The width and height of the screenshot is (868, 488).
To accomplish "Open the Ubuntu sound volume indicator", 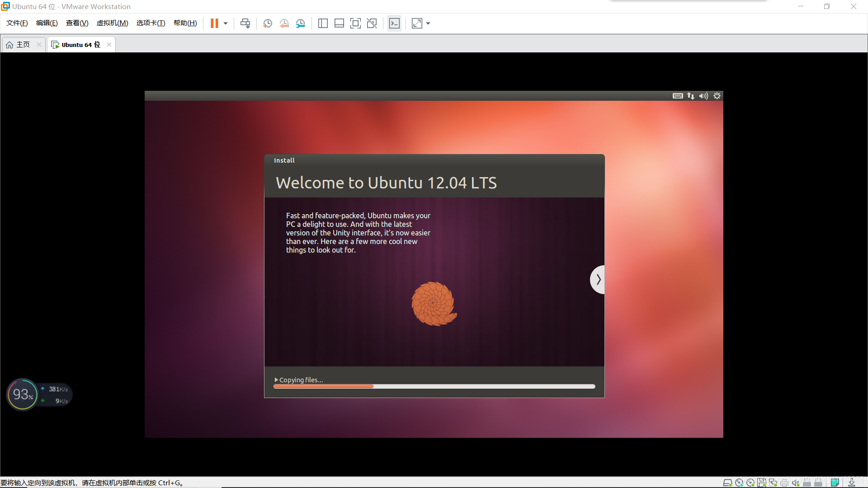I will (704, 96).
